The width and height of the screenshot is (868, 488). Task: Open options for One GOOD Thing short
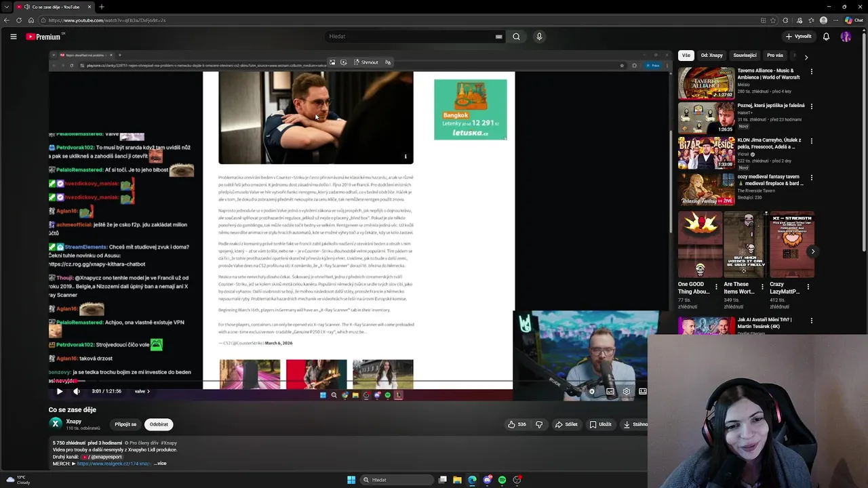[x=716, y=287]
